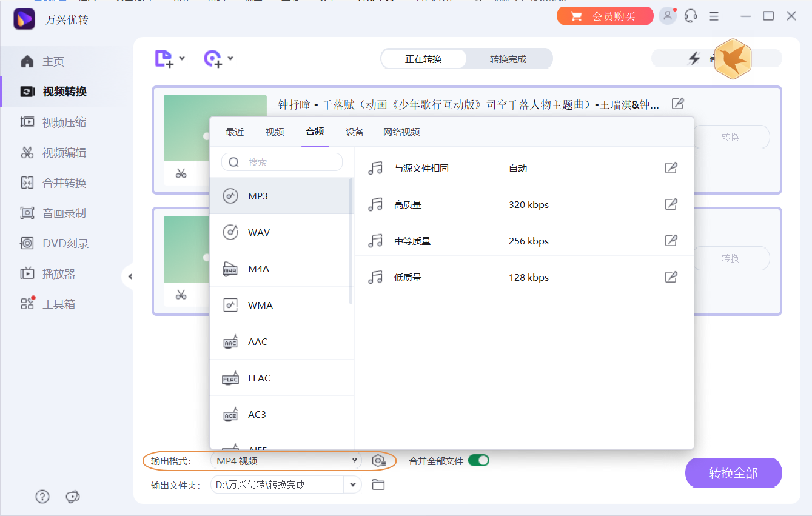Open the rename pencil icon beside 千落赋 title

[x=677, y=104]
